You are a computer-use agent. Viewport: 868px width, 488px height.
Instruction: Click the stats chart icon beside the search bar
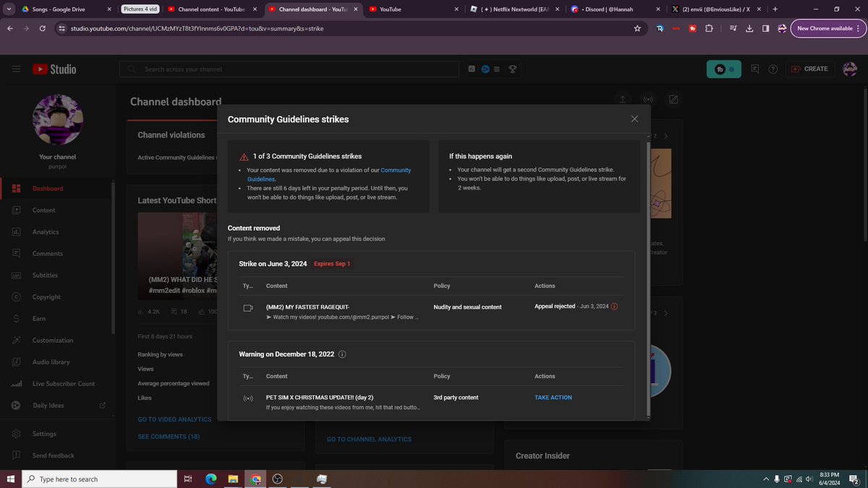click(x=472, y=69)
